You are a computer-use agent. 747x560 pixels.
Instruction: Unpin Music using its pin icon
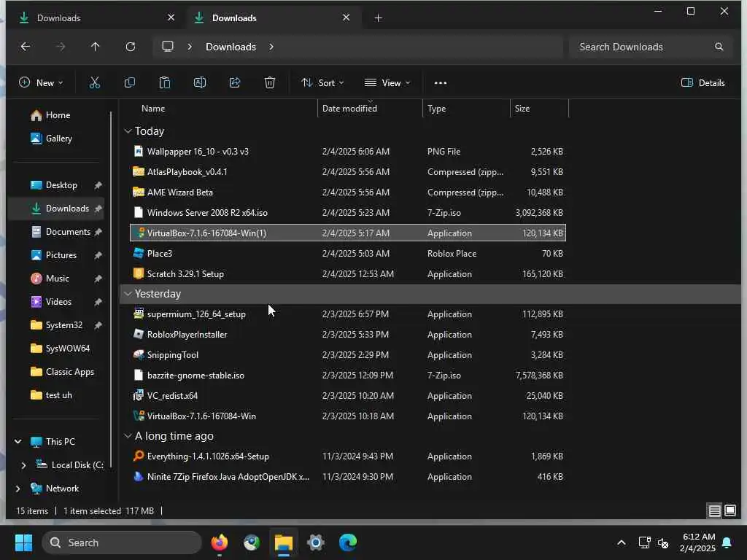coord(98,279)
